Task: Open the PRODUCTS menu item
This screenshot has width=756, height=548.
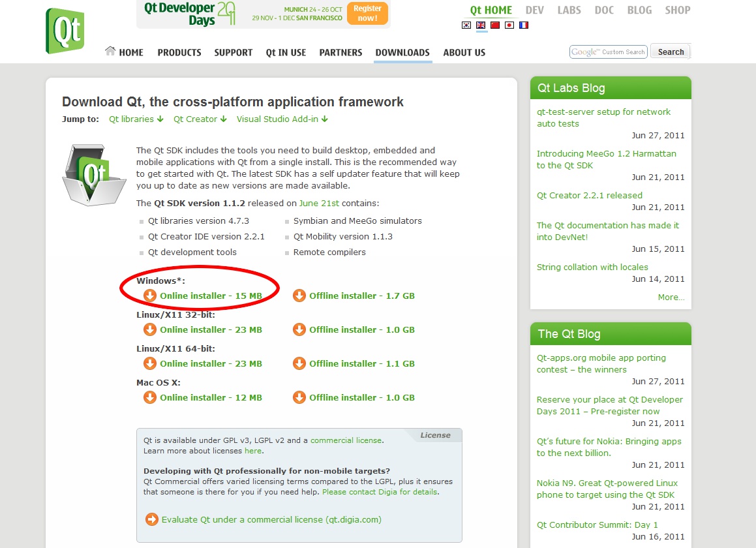Action: [x=179, y=53]
